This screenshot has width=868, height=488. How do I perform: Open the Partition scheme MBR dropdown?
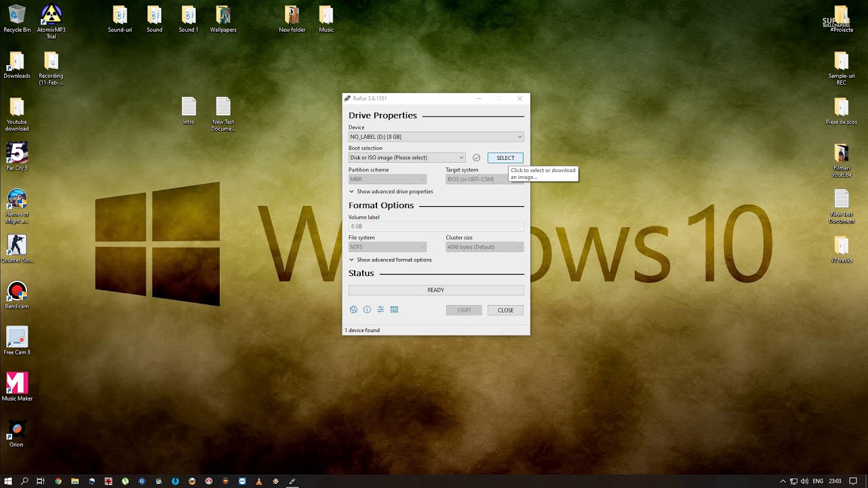pos(387,180)
